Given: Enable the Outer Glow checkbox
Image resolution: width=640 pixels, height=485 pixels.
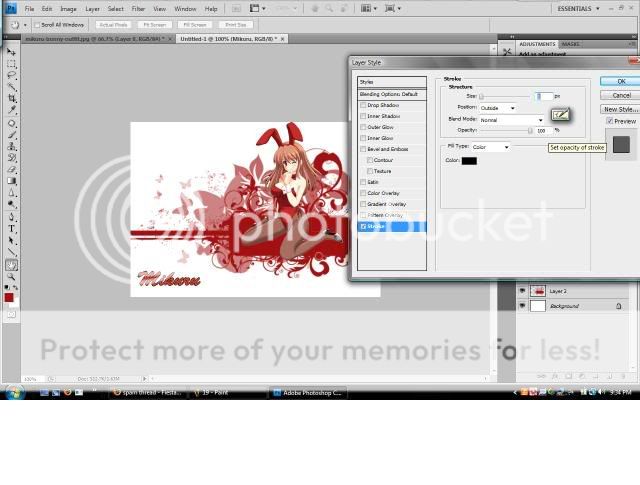Looking at the screenshot, I should pos(363,127).
